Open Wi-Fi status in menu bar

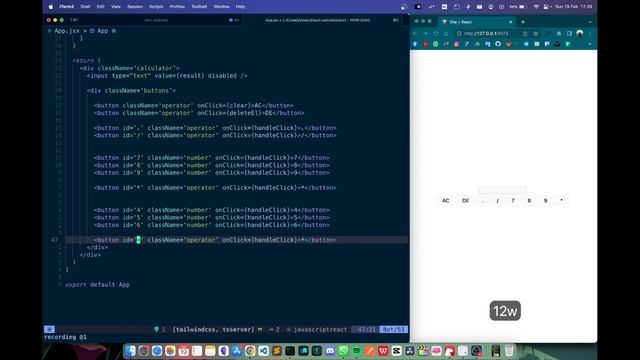536,7
